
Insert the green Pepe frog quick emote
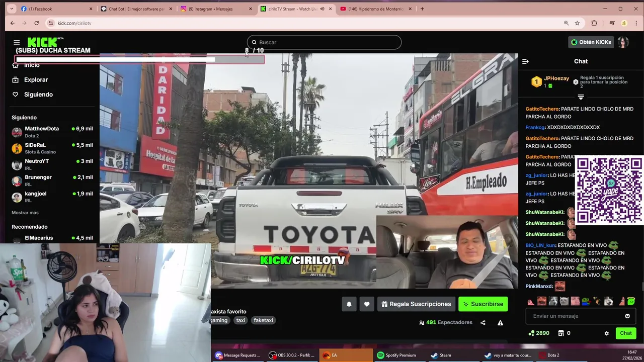(x=586, y=301)
